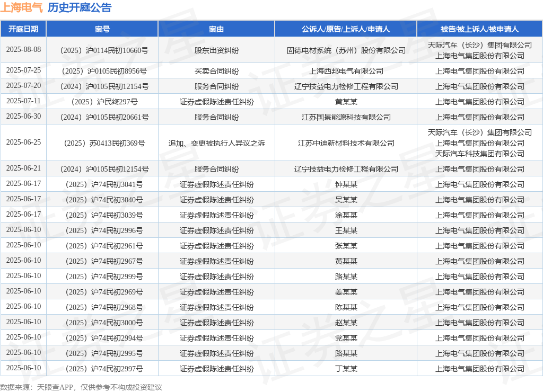
Task: Click plaintiff 上海西邦电气有限公司
Action: (346, 72)
